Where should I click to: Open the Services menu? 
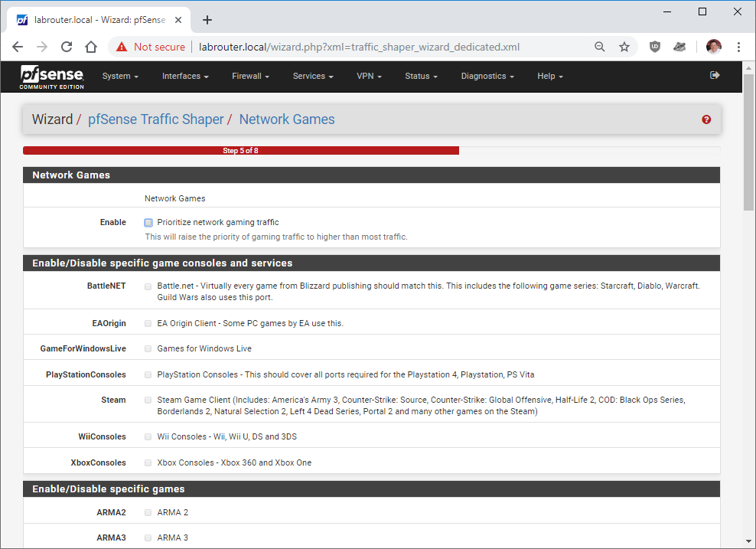(x=313, y=77)
